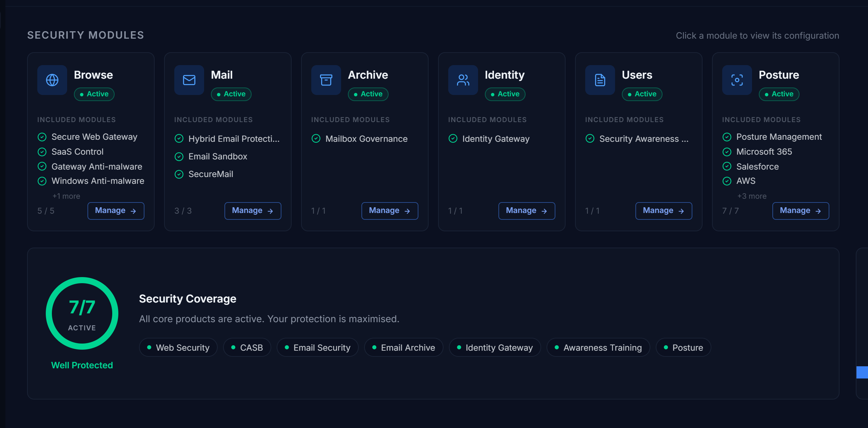Click check icon beside Secure Web Gateway
The image size is (868, 428).
(42, 137)
